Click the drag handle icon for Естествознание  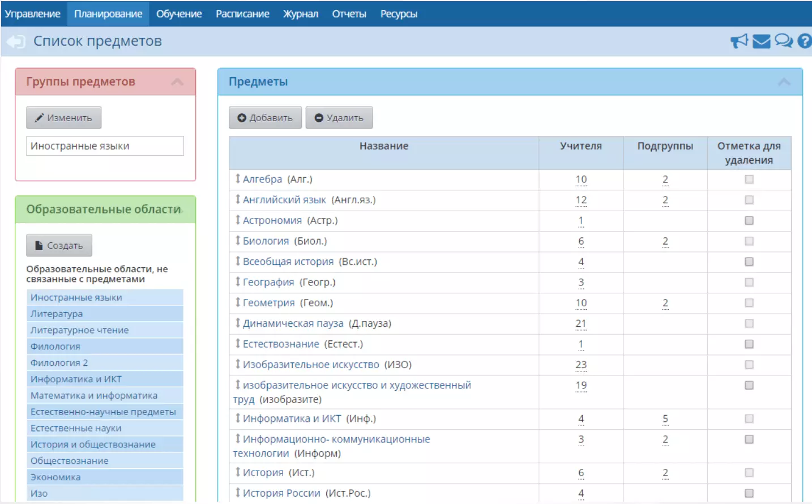pyautogui.click(x=238, y=343)
